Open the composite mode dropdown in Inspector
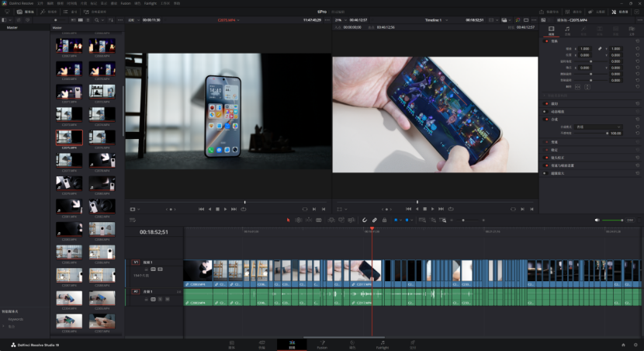Screen dimensions: 644x351 pos(597,127)
